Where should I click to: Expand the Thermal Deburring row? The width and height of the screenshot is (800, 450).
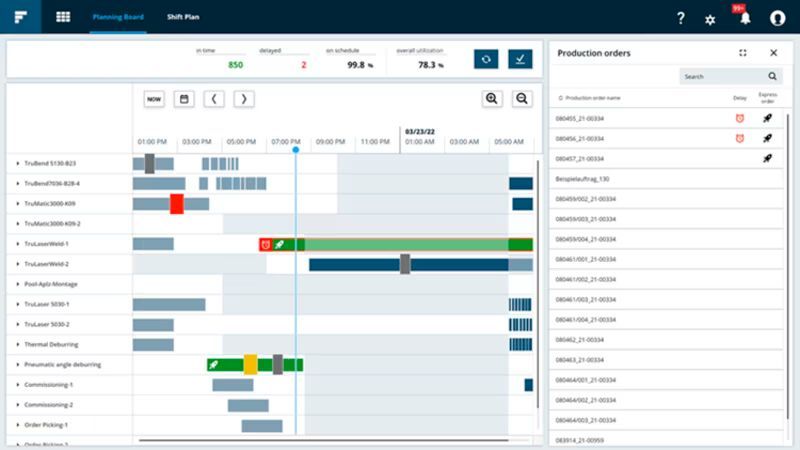(x=17, y=344)
